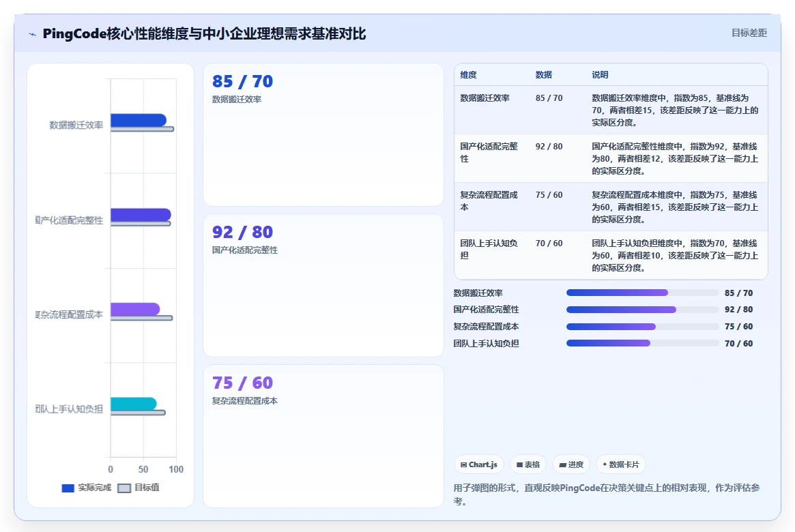Viewport: 795px width, 532px height.
Task: Click the 92 / 80 value beside progress bar
Action: [739, 310]
